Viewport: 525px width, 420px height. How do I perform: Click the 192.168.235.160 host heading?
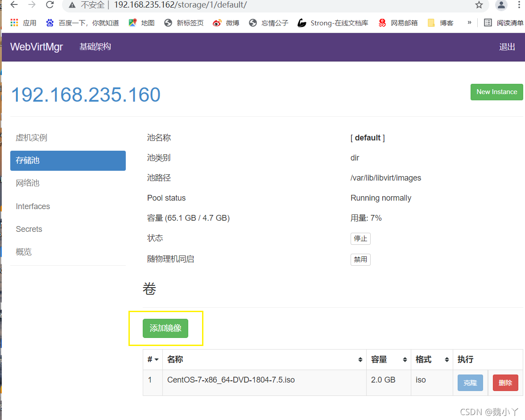tap(86, 95)
